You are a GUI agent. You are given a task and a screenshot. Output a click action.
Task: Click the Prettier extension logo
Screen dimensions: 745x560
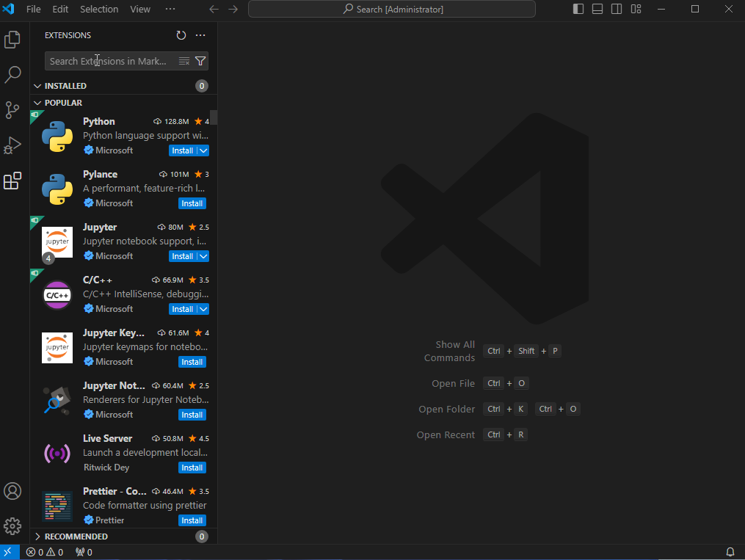pyautogui.click(x=57, y=506)
